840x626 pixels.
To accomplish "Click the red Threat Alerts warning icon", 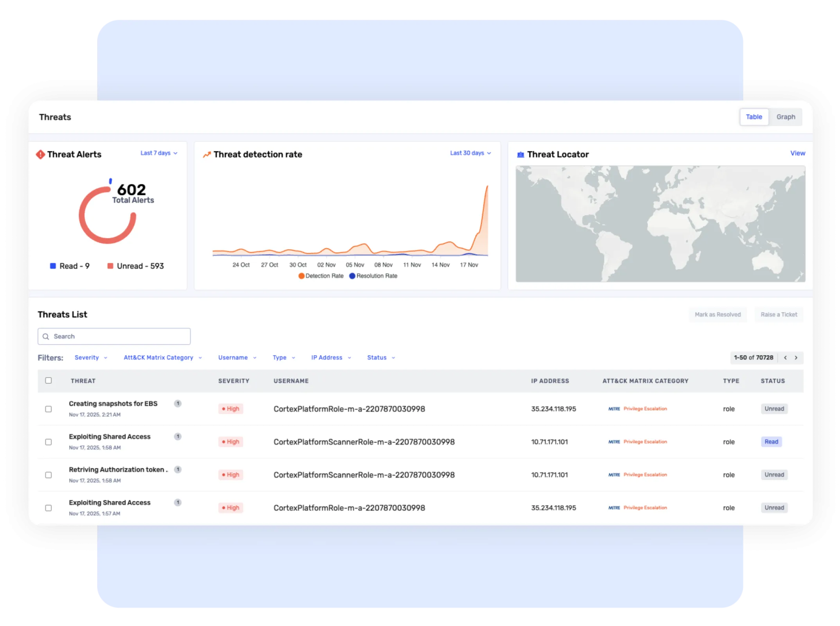I will 40,155.
